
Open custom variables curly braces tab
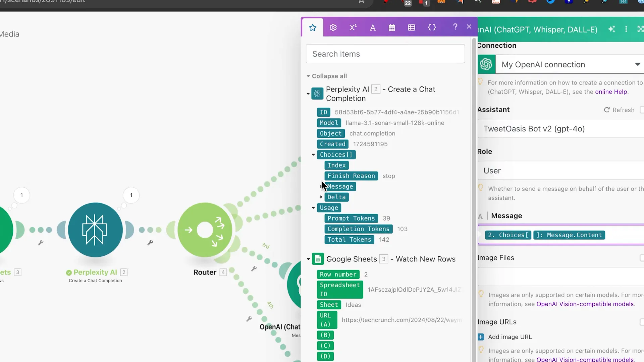[432, 27]
